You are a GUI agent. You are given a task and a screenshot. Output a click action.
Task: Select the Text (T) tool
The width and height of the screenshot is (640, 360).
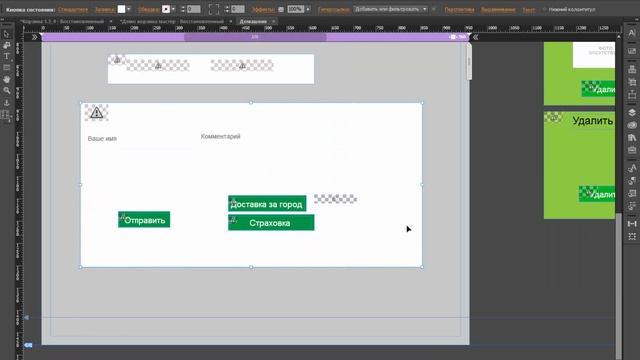click(x=7, y=56)
